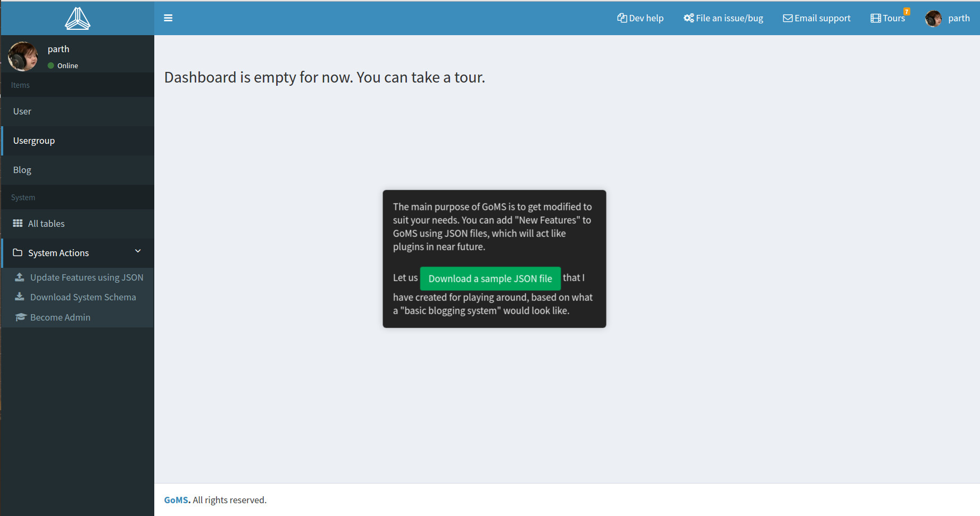The height and width of the screenshot is (516, 980).
Task: Download a sample JSON file
Action: click(x=490, y=279)
